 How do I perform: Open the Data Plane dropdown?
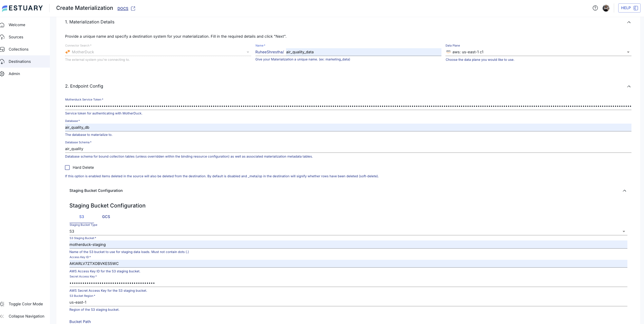[x=628, y=52]
